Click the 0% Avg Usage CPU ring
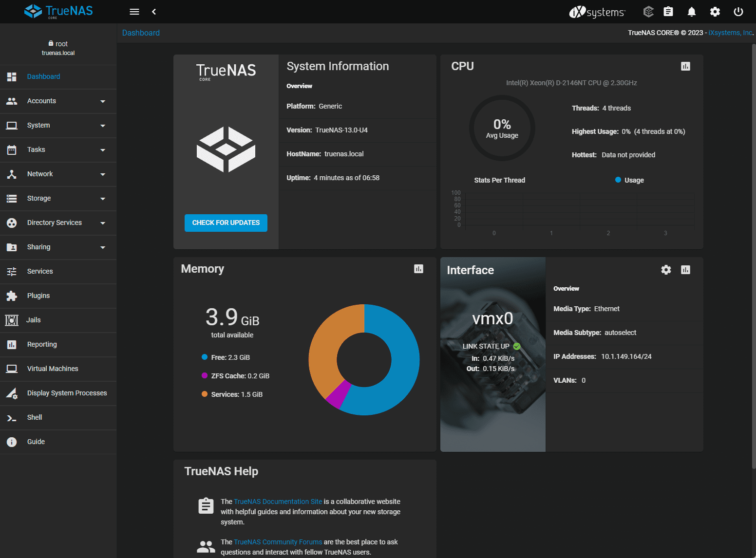Image resolution: width=756 pixels, height=558 pixels. pyautogui.click(x=502, y=128)
